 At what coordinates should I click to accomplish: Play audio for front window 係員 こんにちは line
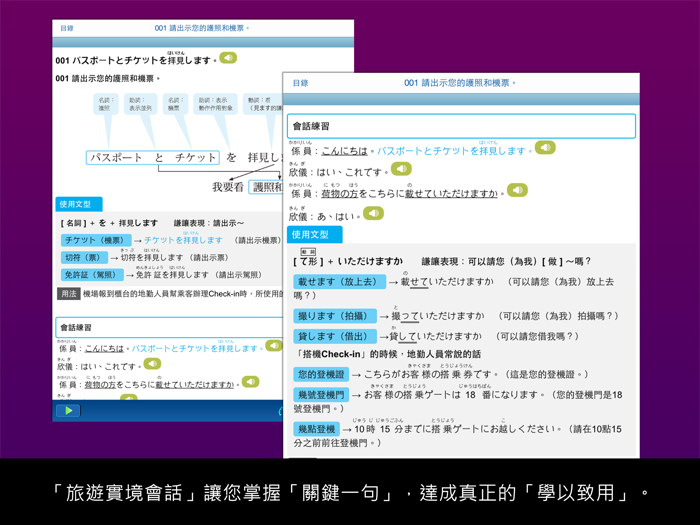click(545, 147)
